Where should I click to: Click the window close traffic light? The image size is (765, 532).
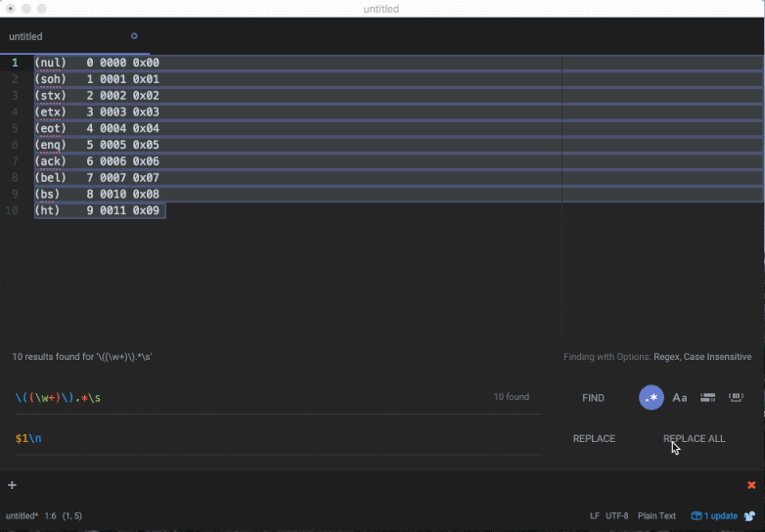pos(11,9)
